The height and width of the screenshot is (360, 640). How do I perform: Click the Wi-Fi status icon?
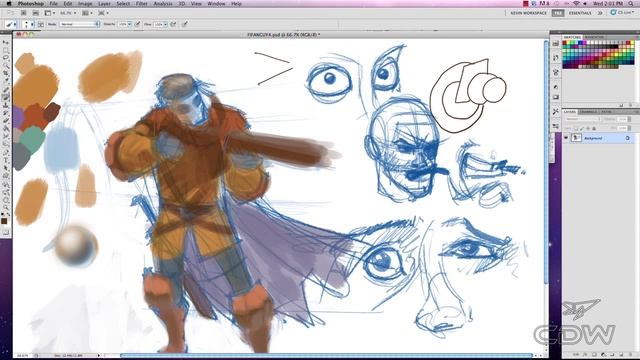click(x=576, y=4)
